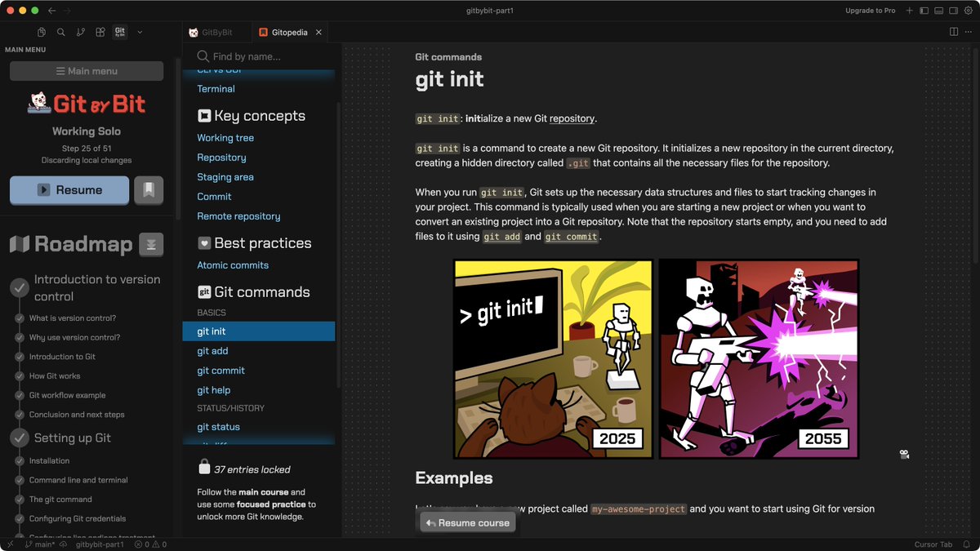This screenshot has width=980, height=551.
Task: Open the Commit entry
Action: click(x=214, y=197)
